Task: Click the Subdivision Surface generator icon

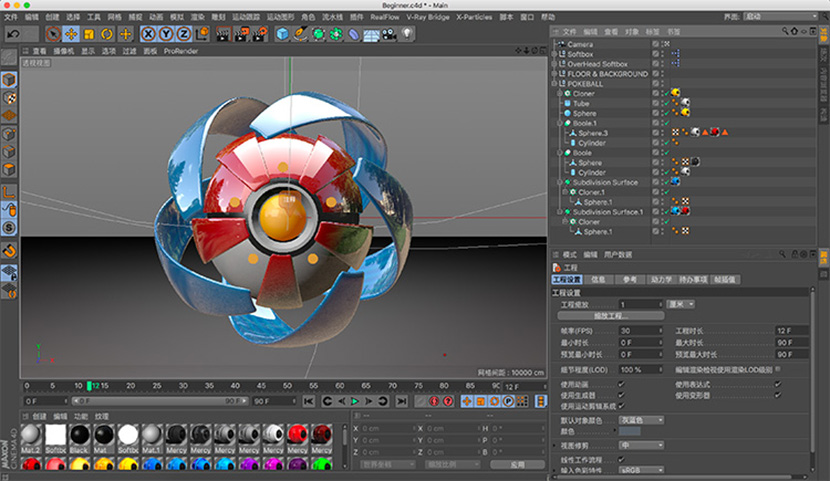Action: coord(318,34)
